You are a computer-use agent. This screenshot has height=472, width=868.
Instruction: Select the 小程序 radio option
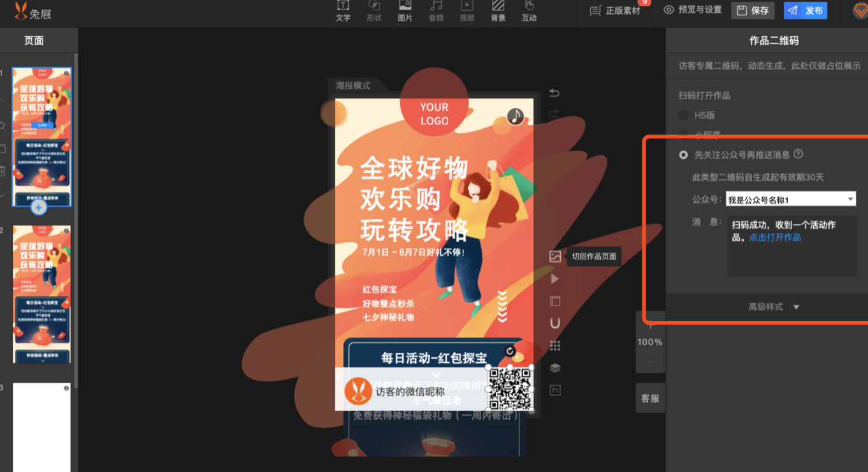(684, 134)
